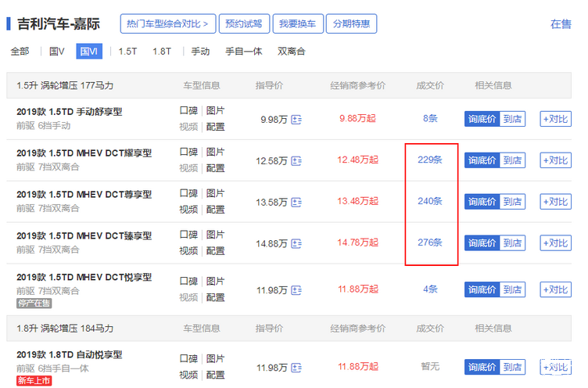Select the 国V filter tab
The height and width of the screenshot is (388, 588).
point(56,52)
